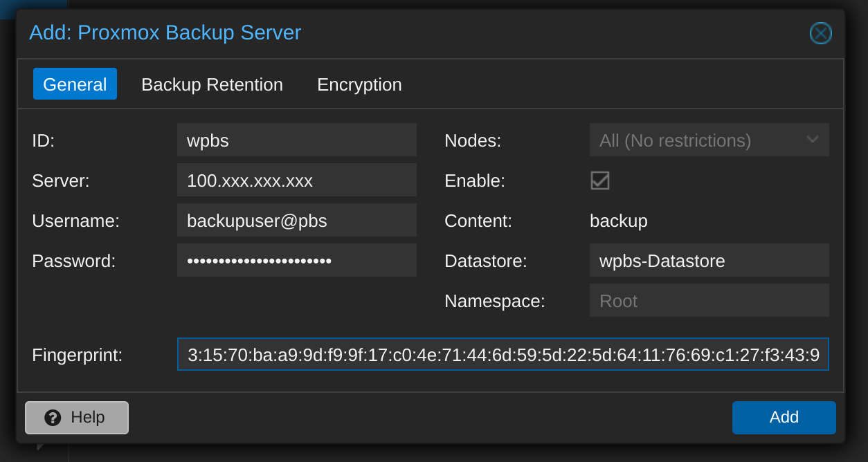Image resolution: width=868 pixels, height=462 pixels.
Task: Click the ID input field
Action: (297, 140)
